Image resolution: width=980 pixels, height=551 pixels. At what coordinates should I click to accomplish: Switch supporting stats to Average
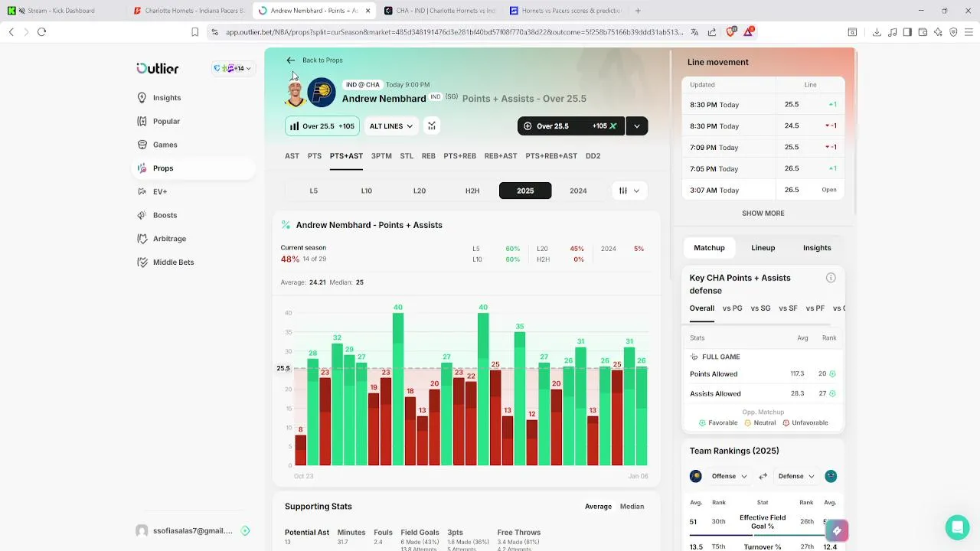[598, 507]
